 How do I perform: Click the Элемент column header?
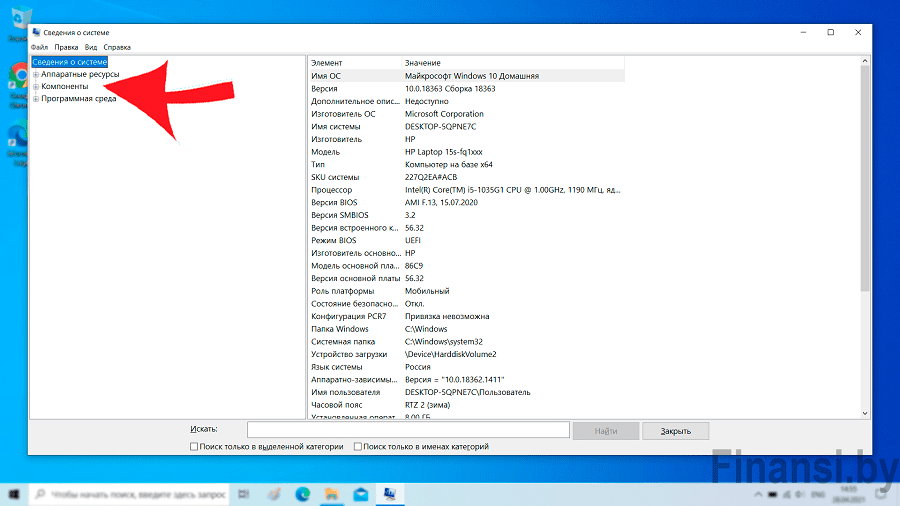pyautogui.click(x=355, y=63)
